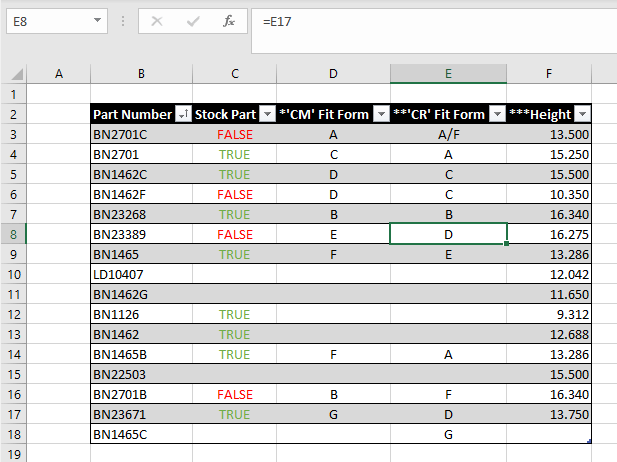This screenshot has width=617, height=462.
Task: Open the Stock Part filter dropdown
Action: pos(268,115)
